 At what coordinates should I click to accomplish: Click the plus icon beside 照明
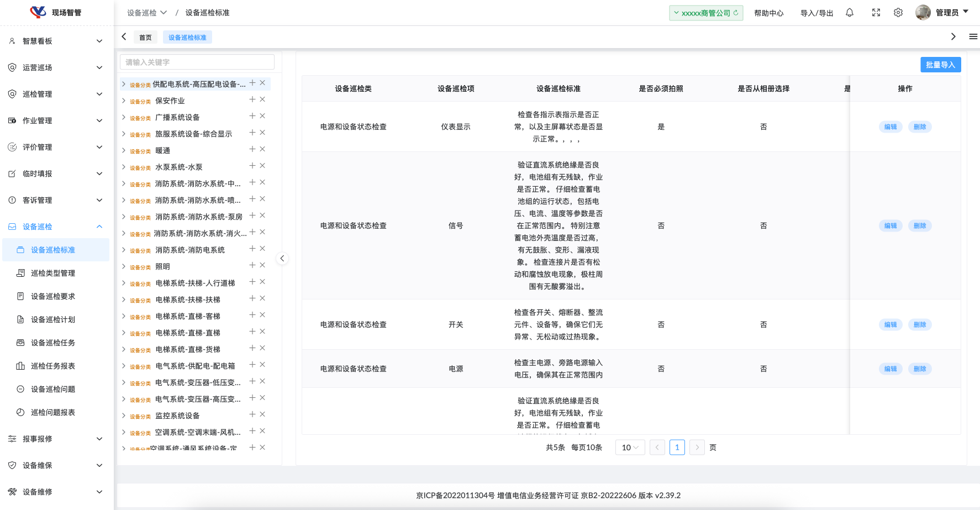(x=252, y=265)
